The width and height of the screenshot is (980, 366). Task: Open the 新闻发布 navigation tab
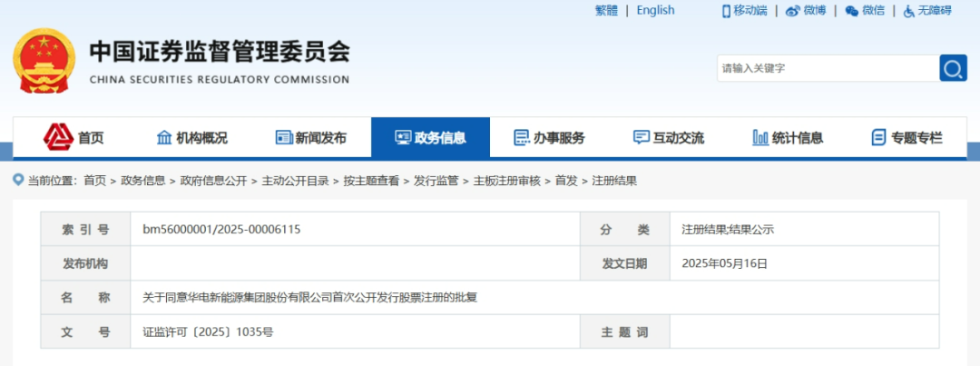310,138
